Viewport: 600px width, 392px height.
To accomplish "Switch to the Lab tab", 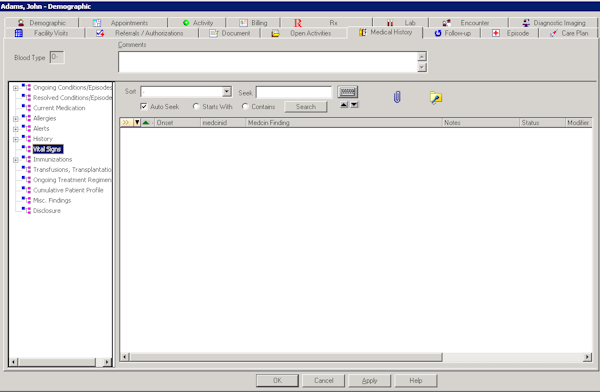I will [401, 23].
